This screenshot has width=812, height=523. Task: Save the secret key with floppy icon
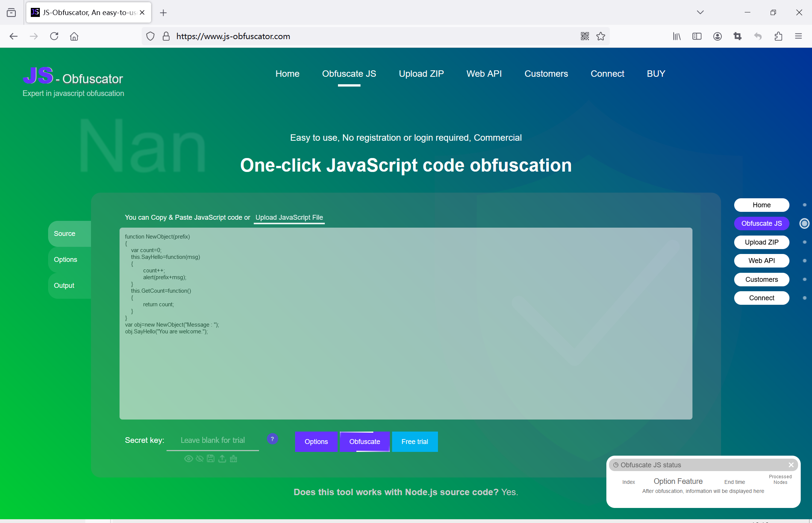pyautogui.click(x=211, y=459)
